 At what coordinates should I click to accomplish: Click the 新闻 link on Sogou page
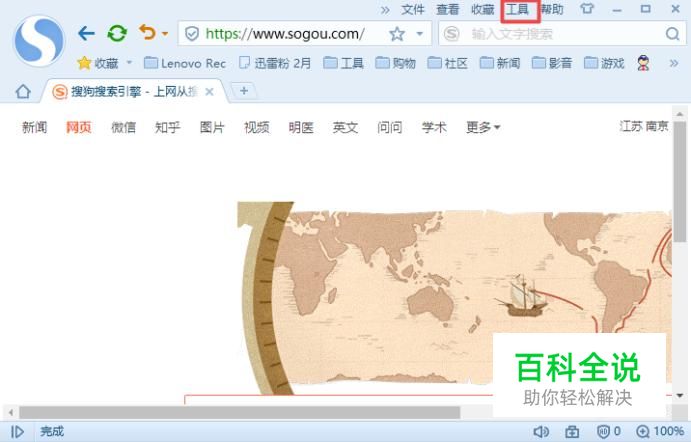pyautogui.click(x=34, y=127)
